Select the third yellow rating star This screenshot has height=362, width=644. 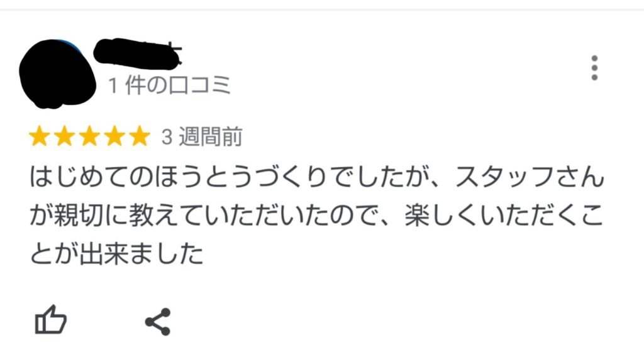89,136
